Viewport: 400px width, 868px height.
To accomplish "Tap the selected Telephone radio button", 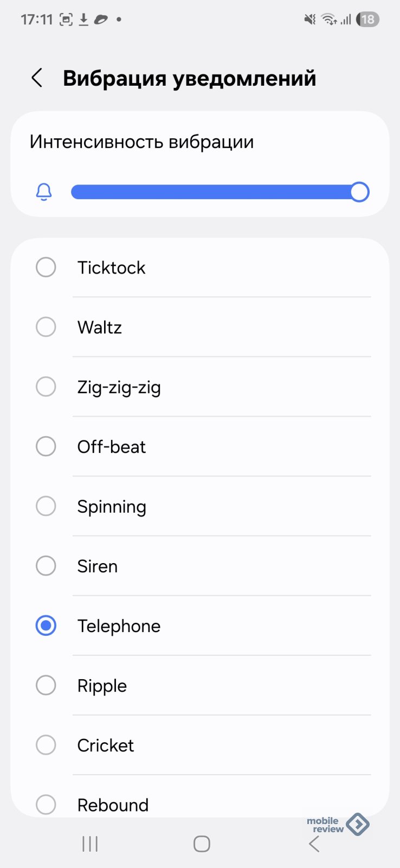I will (x=46, y=626).
